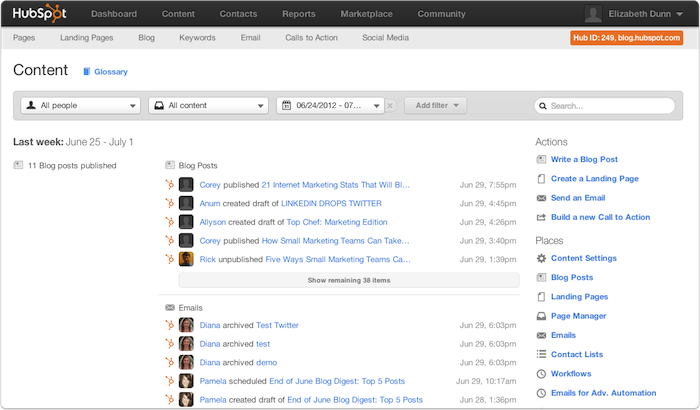Click the Contact Lists icon
Screen dimensions: 700x410
tap(541, 355)
